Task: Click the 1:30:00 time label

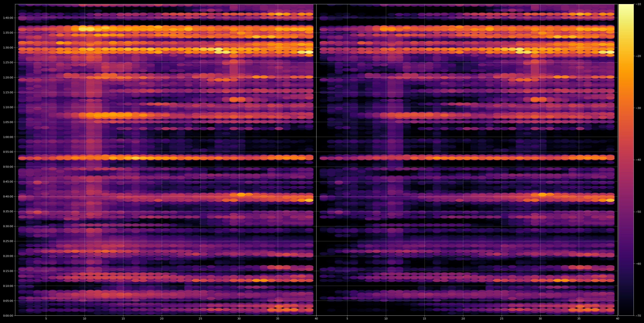Action: [8, 48]
